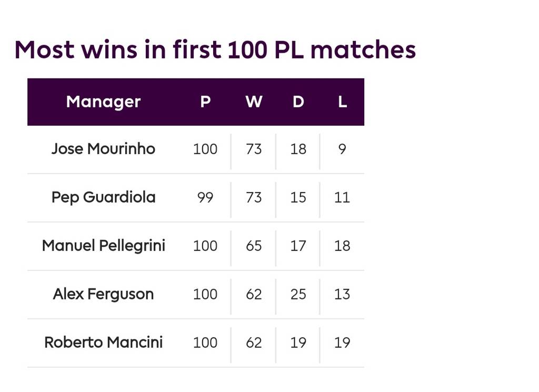
Task: Select Jose Mourinho's 9 losses cell
Action: (342, 149)
